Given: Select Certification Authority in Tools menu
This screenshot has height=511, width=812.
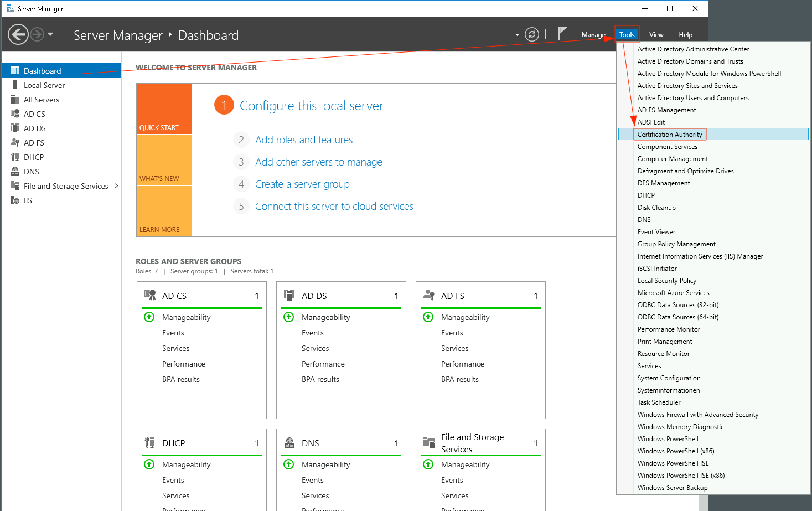Looking at the screenshot, I should (x=713, y=135).
